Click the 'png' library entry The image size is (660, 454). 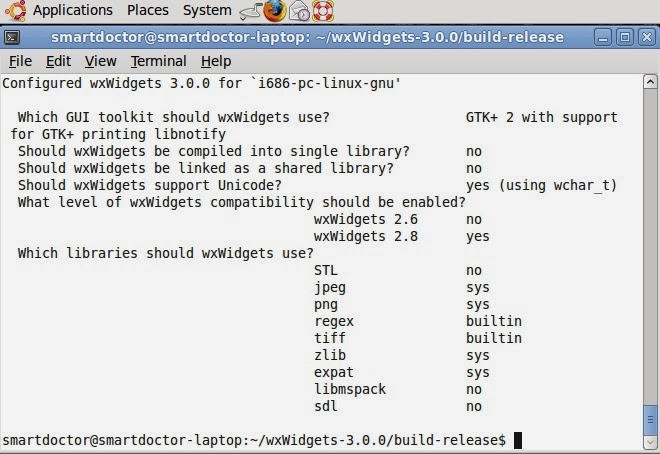pyautogui.click(x=325, y=305)
